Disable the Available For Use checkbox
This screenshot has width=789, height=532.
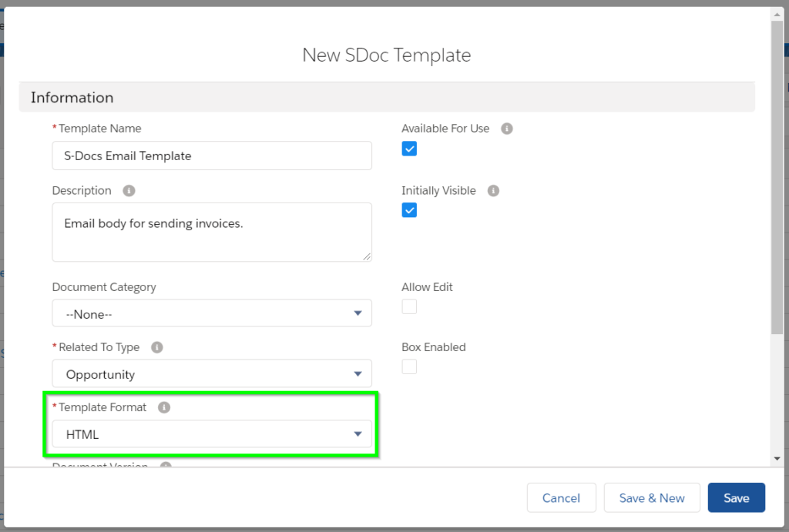[409, 148]
